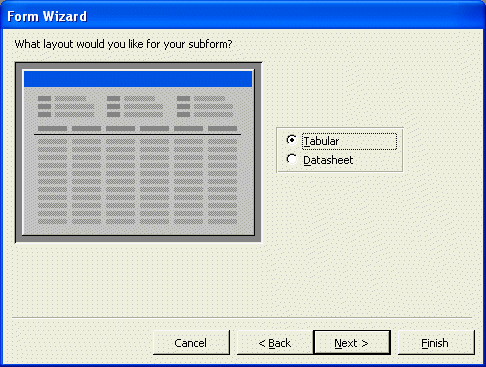Screen dimensions: 486x367
Task: Click the subform layout question text
Action: (123, 44)
